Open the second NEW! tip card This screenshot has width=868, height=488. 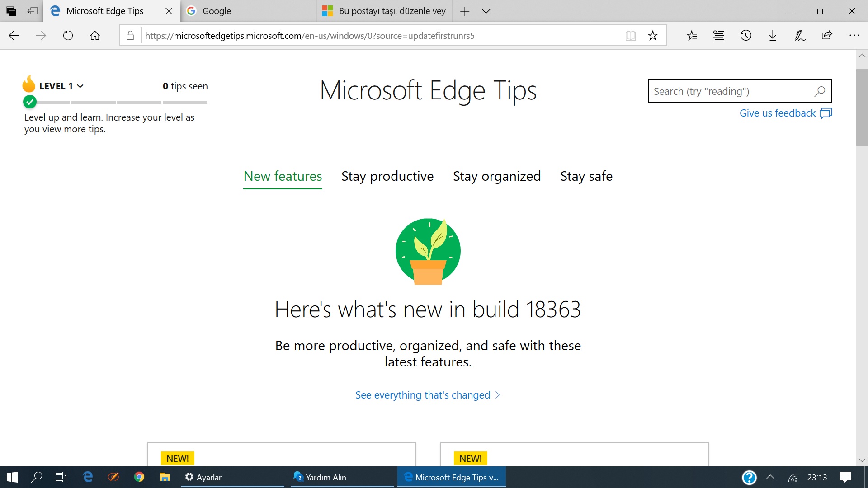574,454
